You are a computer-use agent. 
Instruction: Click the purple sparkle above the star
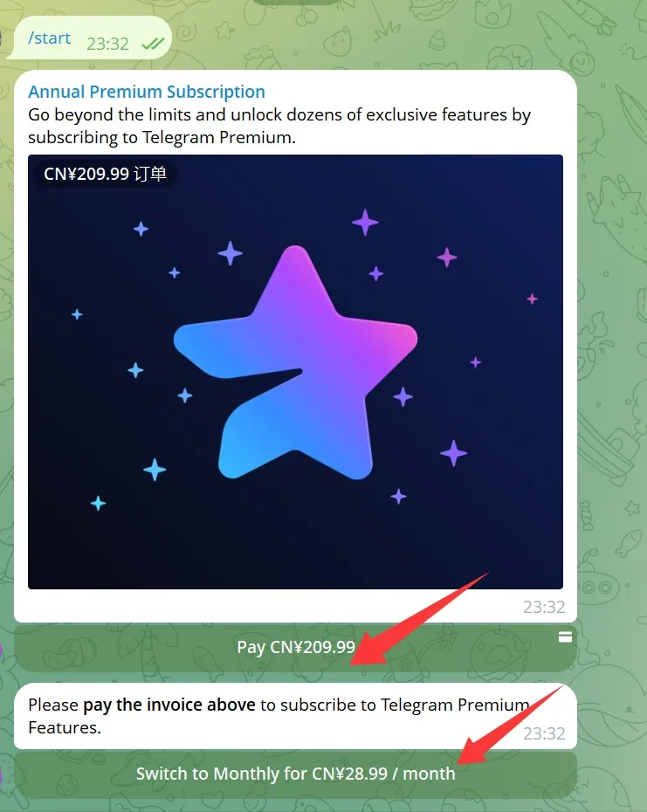tap(365, 222)
